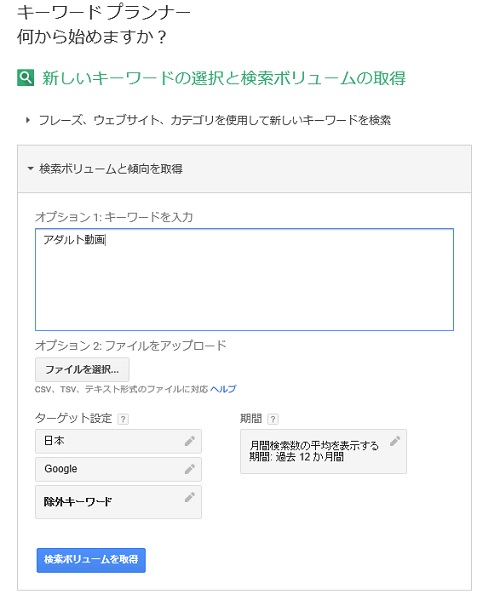Image resolution: width=500 pixels, height=600 pixels.
Task: Click the right-pointing triangle beside フレーズ
Action: (28, 120)
